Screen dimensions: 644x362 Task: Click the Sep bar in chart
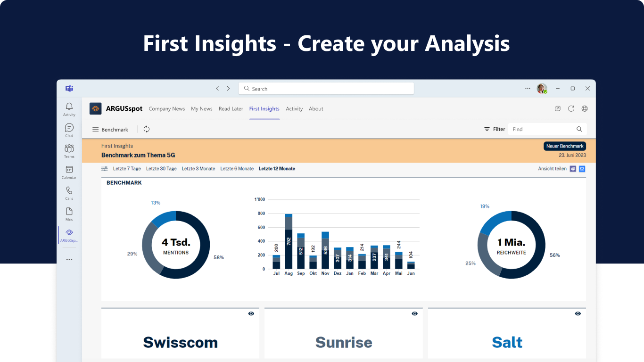301,251
